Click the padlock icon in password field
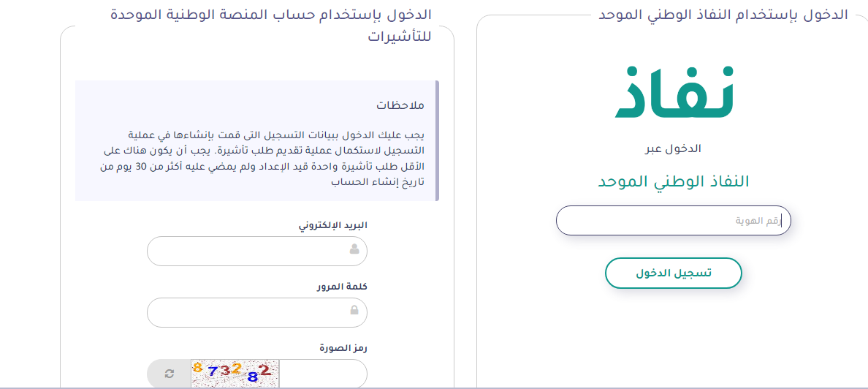The image size is (868, 389). pos(354,311)
